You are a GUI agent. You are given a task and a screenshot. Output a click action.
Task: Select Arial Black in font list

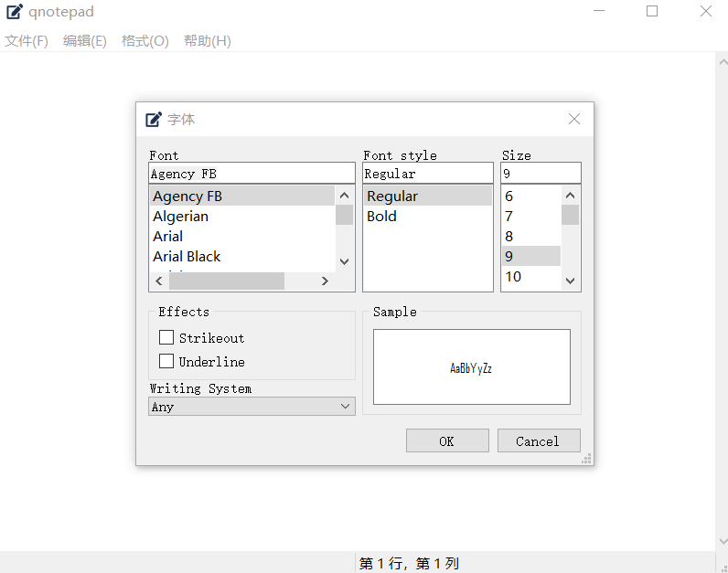[187, 257]
